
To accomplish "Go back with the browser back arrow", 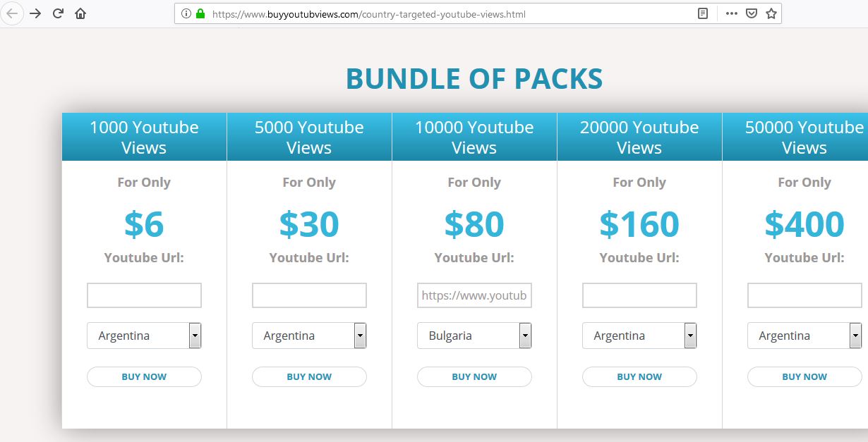I will coord(12,13).
